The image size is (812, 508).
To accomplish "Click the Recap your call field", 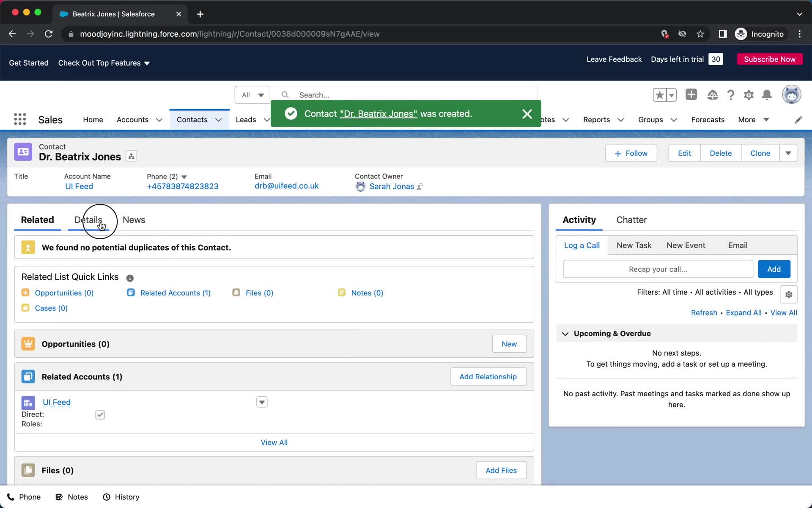I will pos(658,269).
